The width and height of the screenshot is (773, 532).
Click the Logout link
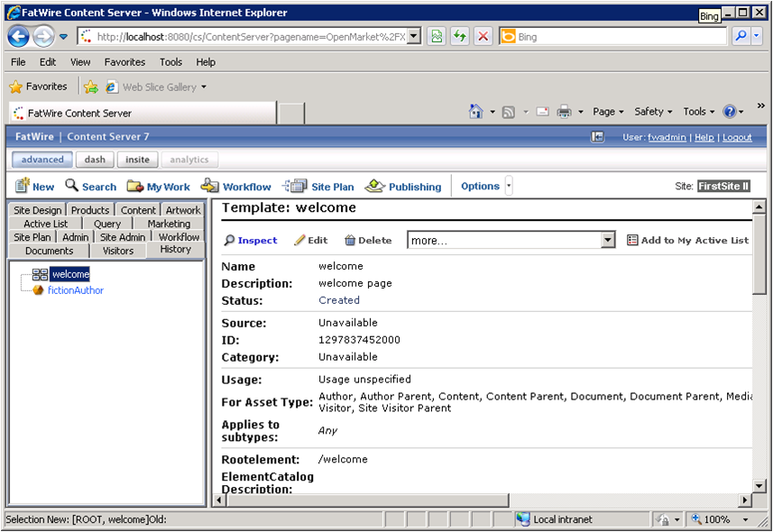pyautogui.click(x=737, y=138)
